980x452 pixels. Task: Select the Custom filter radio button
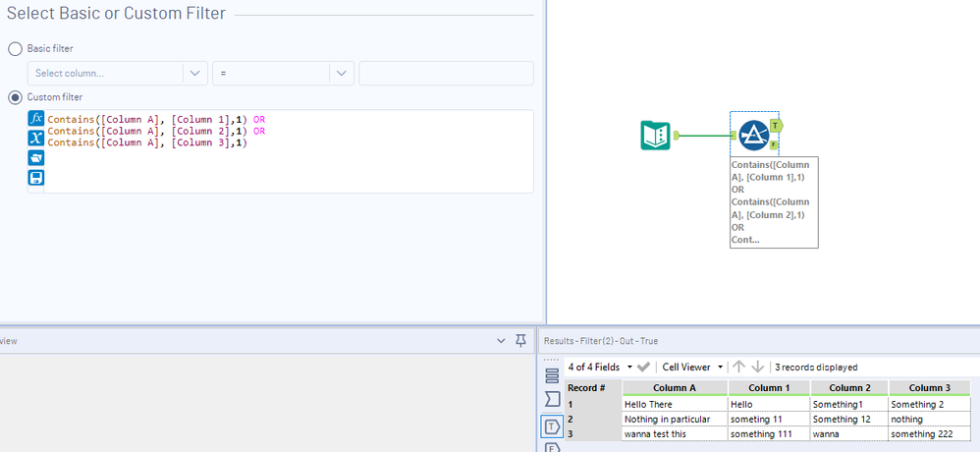[x=15, y=97]
